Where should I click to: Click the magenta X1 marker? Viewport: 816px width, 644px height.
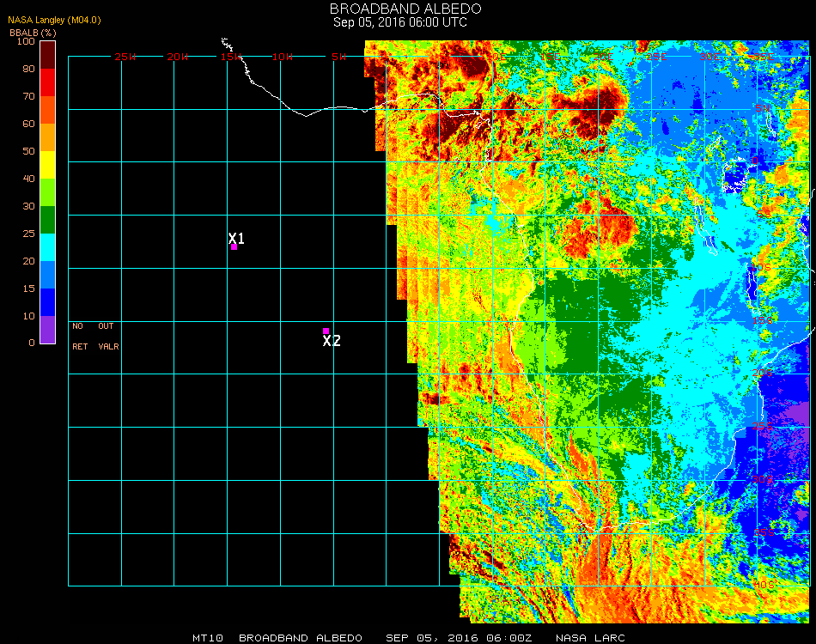click(234, 246)
